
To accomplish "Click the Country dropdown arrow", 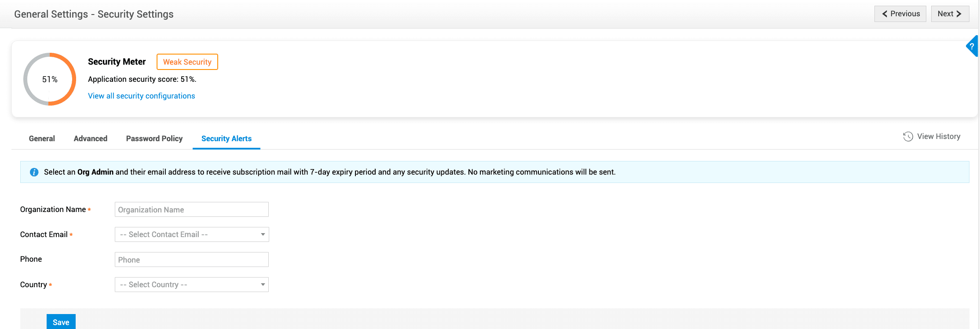I will tap(263, 285).
